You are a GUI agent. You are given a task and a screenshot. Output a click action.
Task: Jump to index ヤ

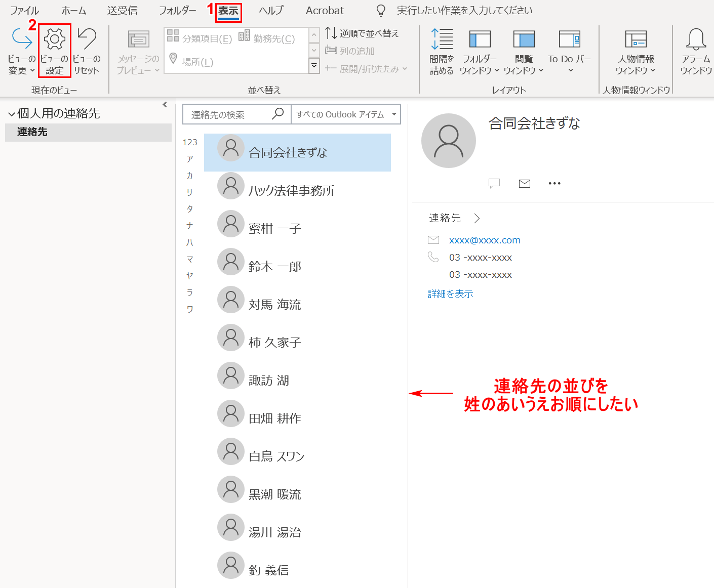click(x=190, y=276)
